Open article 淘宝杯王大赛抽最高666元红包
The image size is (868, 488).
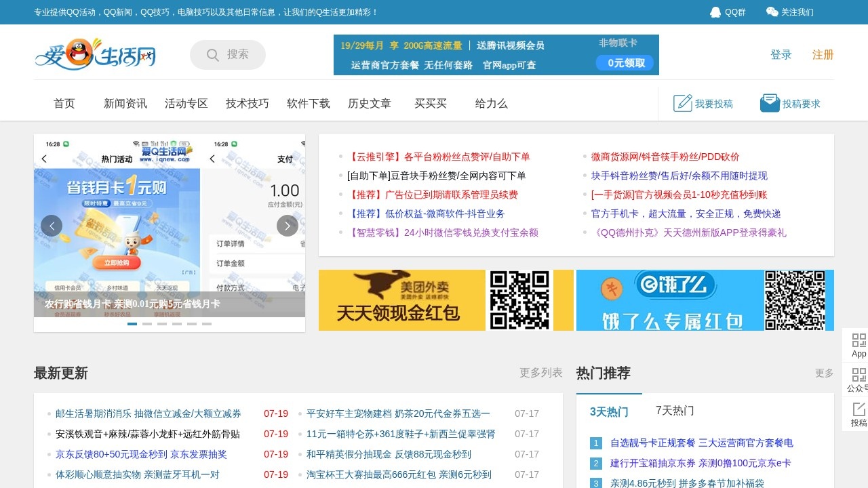399,474
